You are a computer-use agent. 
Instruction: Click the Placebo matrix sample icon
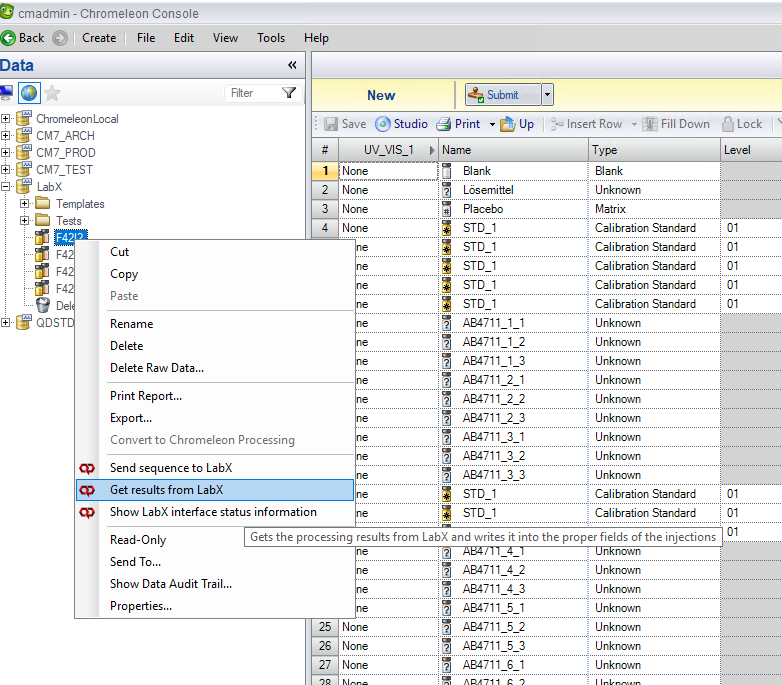click(x=446, y=209)
